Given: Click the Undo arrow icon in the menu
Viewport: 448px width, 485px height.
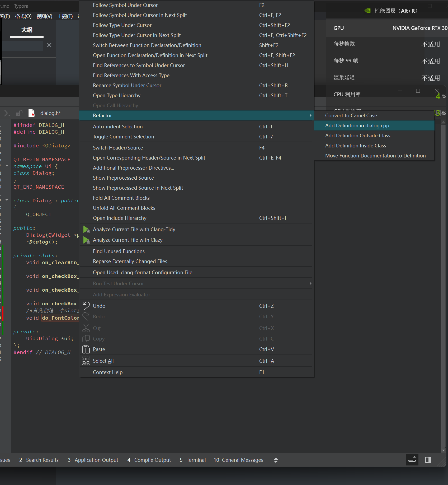Looking at the screenshot, I should [86, 306].
